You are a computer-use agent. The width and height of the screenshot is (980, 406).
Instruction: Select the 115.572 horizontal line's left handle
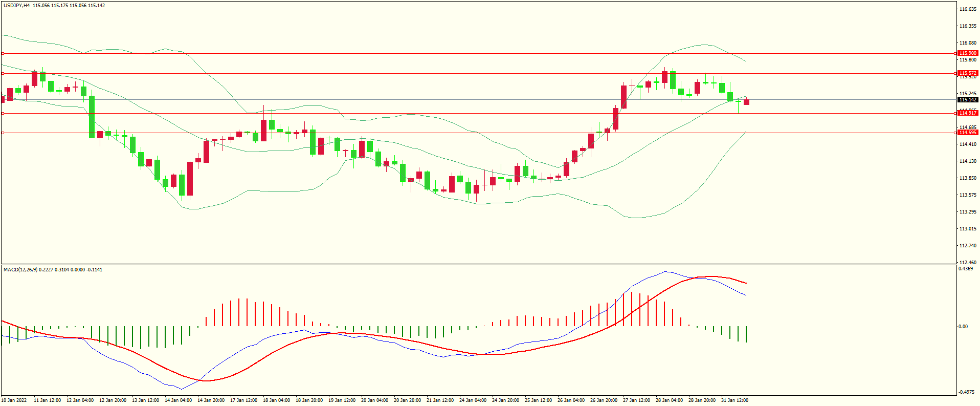point(3,73)
